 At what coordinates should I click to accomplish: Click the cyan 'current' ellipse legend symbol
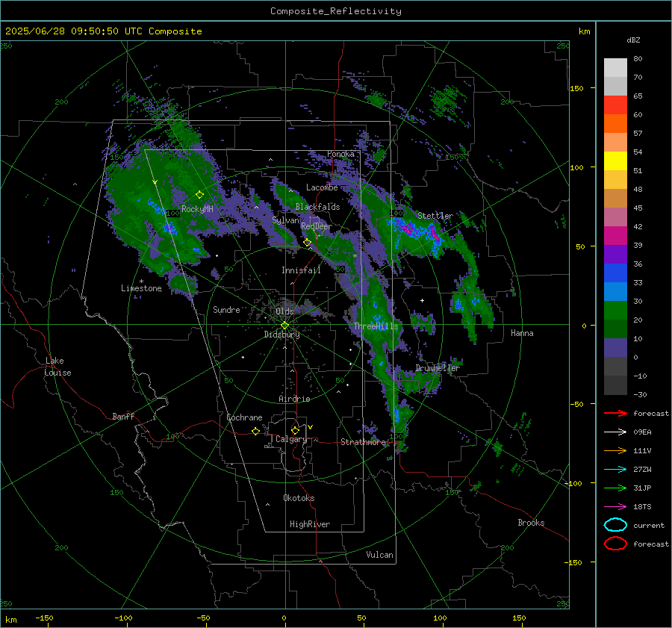coord(615,525)
